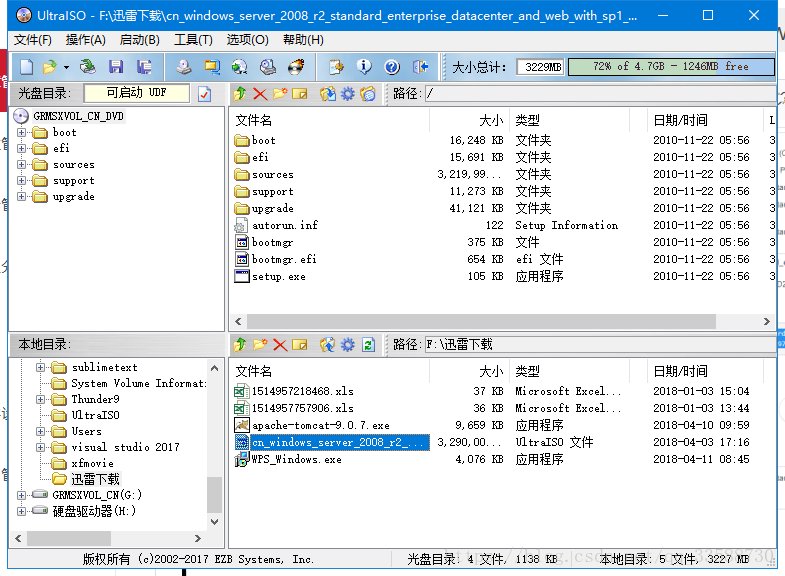Click the local tree vertical scrollbar thumb
Image resolution: width=785 pixels, height=576 pixels.
coord(214,495)
